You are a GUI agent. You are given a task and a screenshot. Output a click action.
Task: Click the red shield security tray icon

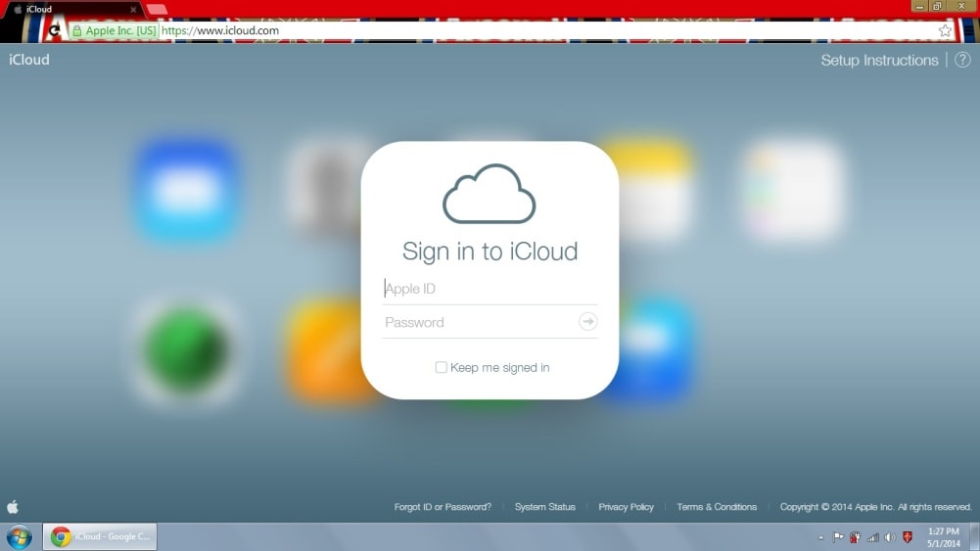[x=908, y=536]
